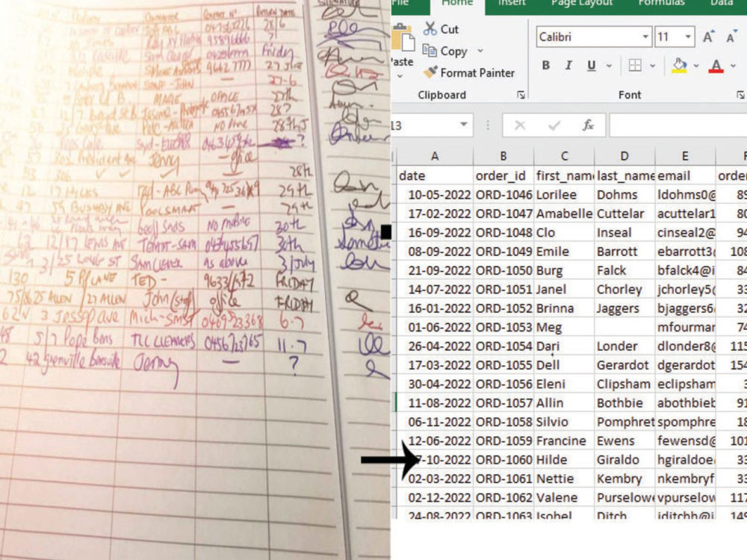Select cell containing 'Barrott'
747x560 pixels.
click(x=624, y=252)
